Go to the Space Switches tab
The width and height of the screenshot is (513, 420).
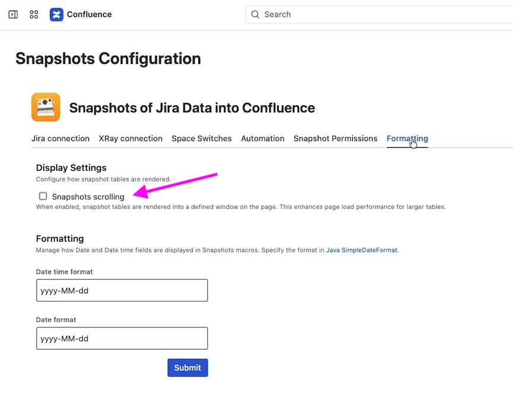pos(202,138)
